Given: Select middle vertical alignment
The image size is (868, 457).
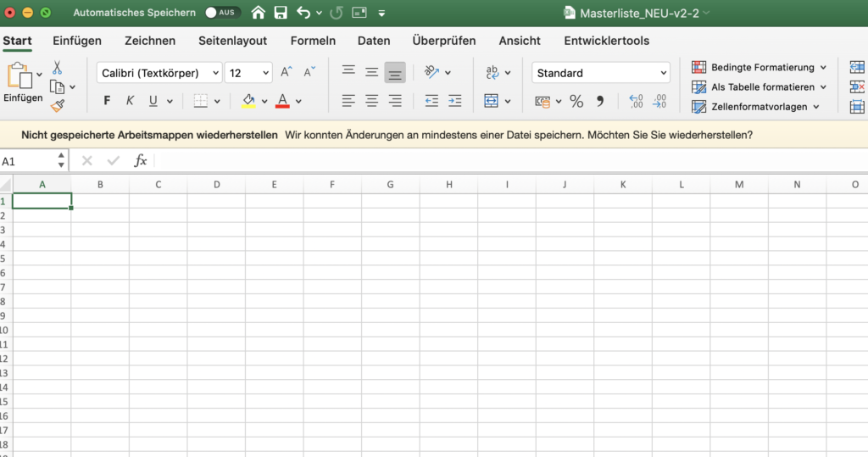Looking at the screenshot, I should coord(371,72).
